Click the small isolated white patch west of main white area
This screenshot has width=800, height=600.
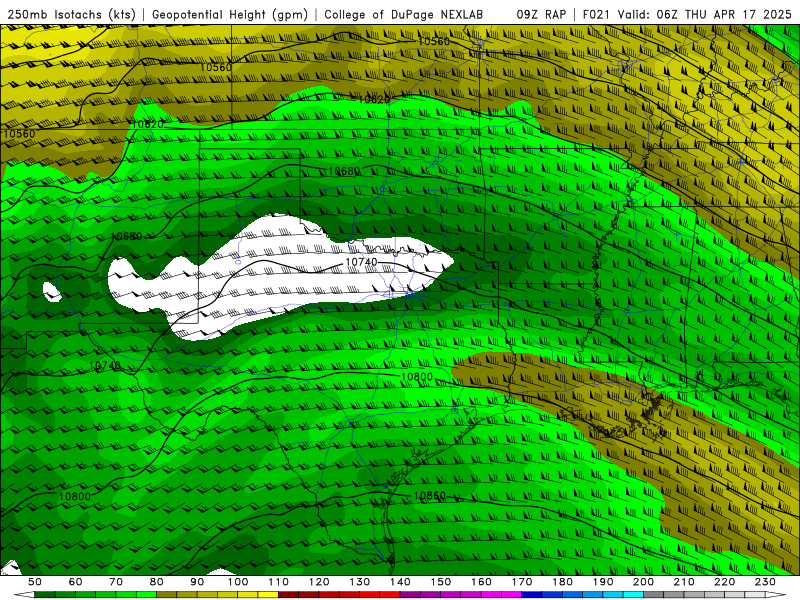point(52,292)
